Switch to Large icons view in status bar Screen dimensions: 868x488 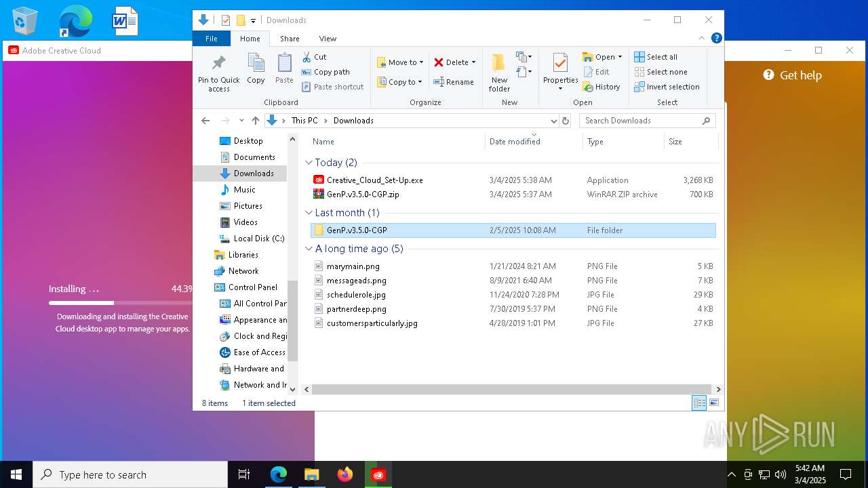pos(713,403)
